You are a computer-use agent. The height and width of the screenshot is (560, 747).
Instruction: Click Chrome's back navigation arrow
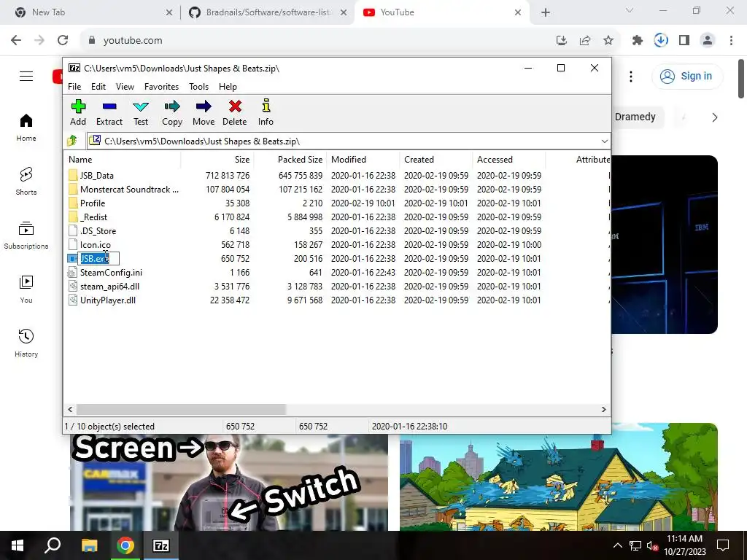pyautogui.click(x=16, y=41)
